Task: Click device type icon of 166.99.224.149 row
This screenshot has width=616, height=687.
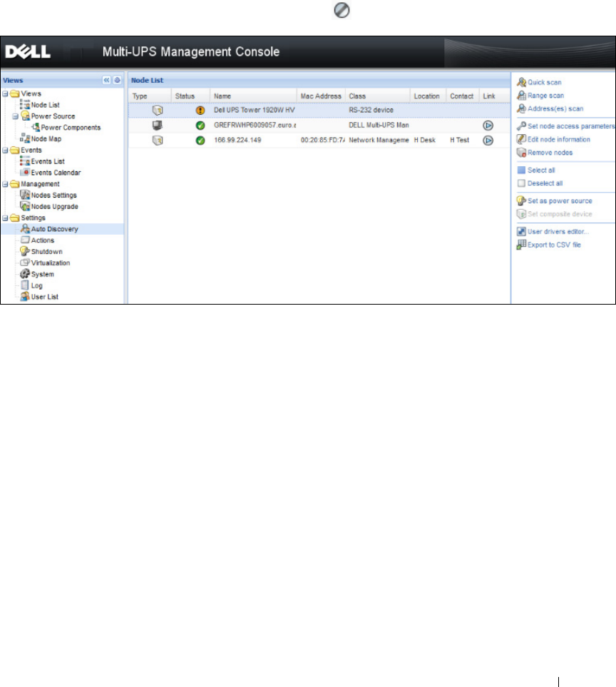Action: [x=158, y=141]
